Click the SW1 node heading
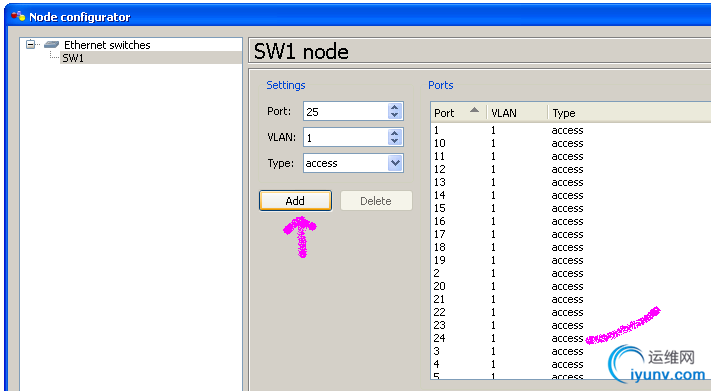 pos(301,51)
